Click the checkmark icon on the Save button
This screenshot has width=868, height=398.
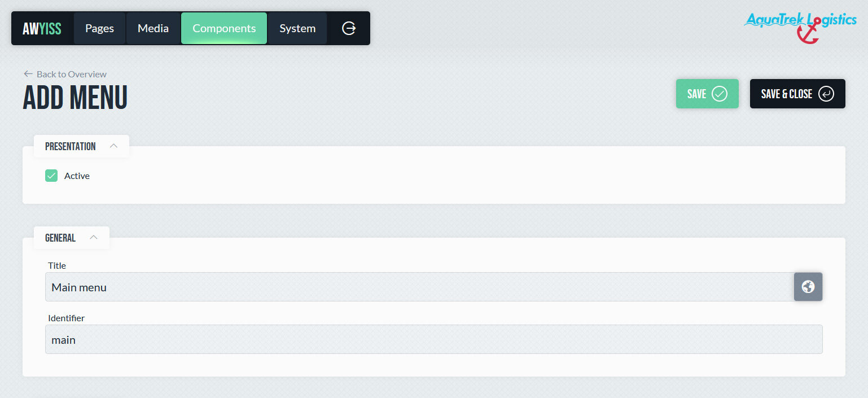click(720, 94)
